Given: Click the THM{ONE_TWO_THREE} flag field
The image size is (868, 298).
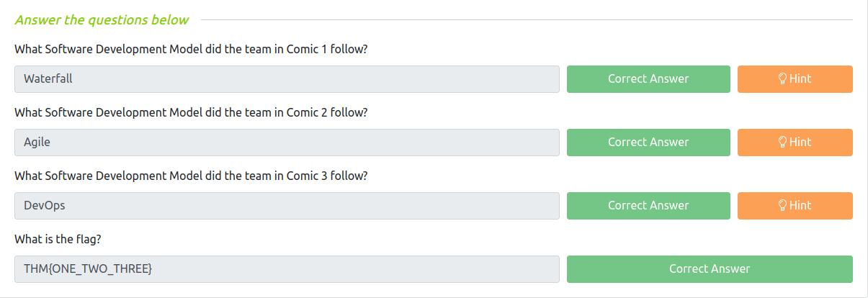Looking at the screenshot, I should (287, 269).
